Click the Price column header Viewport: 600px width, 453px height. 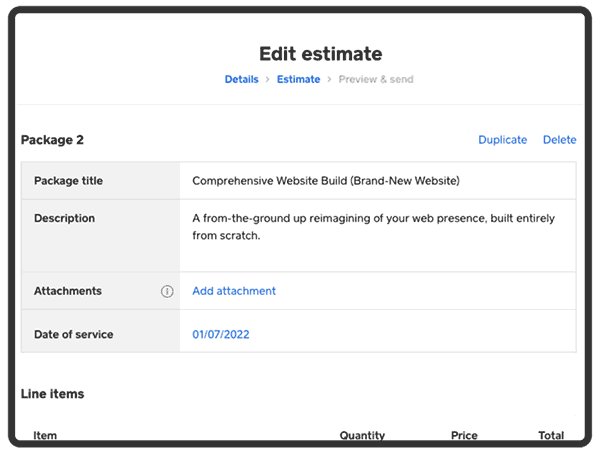tap(464, 435)
